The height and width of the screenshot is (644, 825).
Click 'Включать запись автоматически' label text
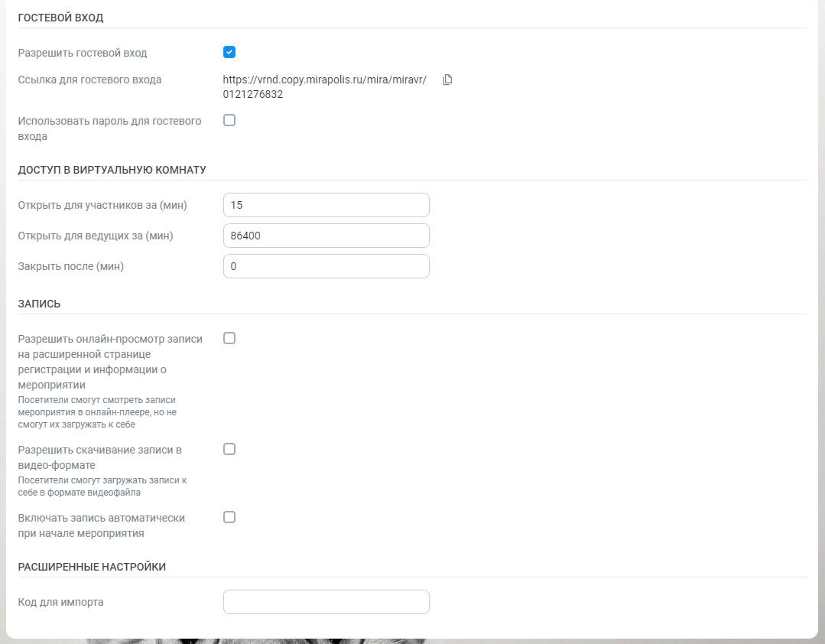point(102,525)
